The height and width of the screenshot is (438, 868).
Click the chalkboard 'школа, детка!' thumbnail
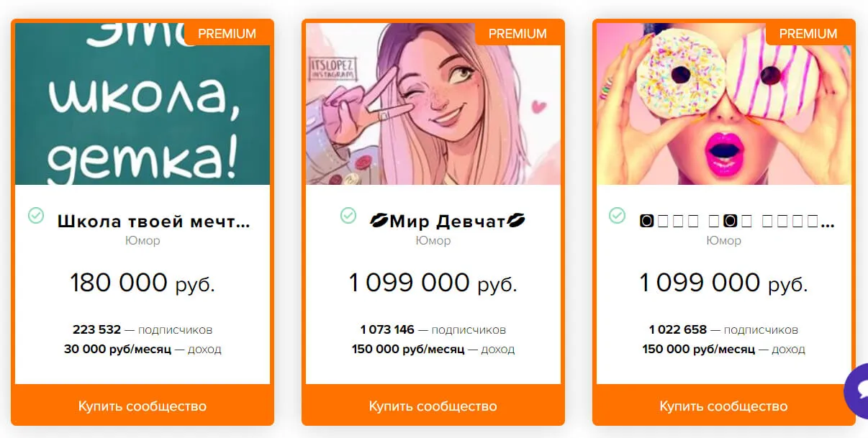coord(143,104)
